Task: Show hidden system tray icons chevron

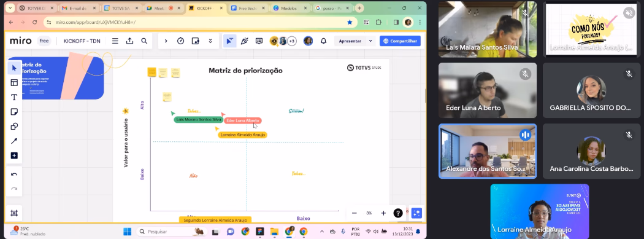Action: pos(322,232)
